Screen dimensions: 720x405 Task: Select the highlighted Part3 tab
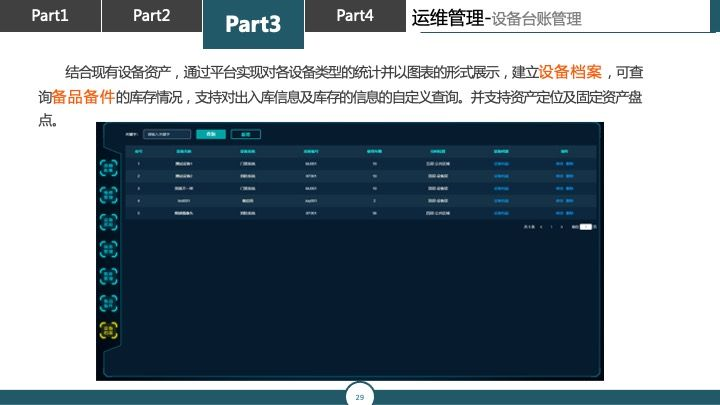(253, 24)
